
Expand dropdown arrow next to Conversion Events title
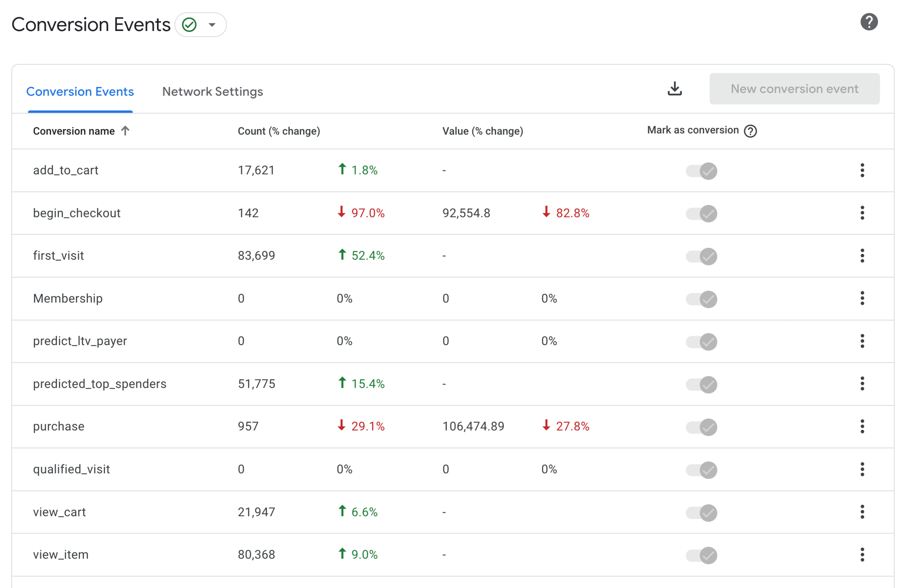(212, 25)
